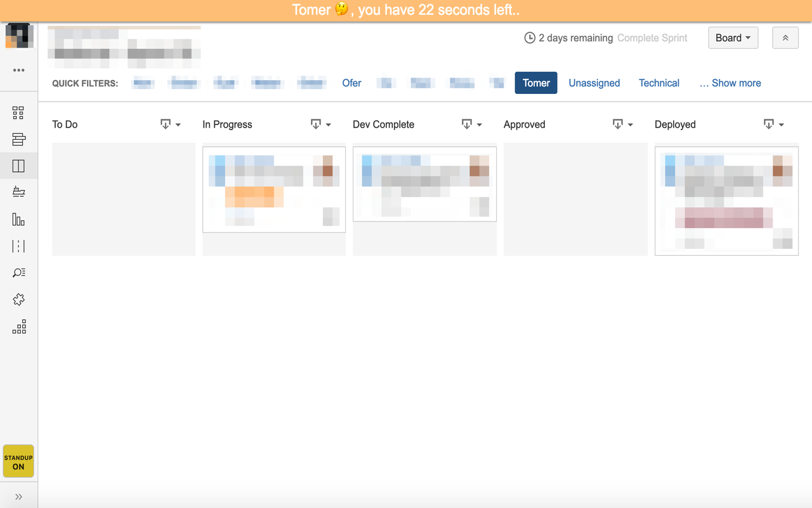Open the card in the Deployed column
Screen dimensions: 812x508
click(726, 201)
